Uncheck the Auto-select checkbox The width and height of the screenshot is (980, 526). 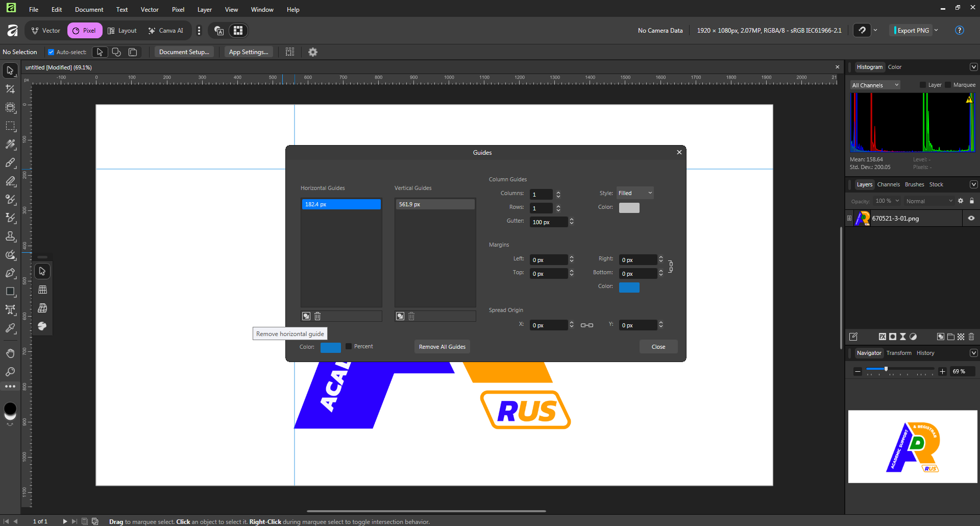[51, 52]
